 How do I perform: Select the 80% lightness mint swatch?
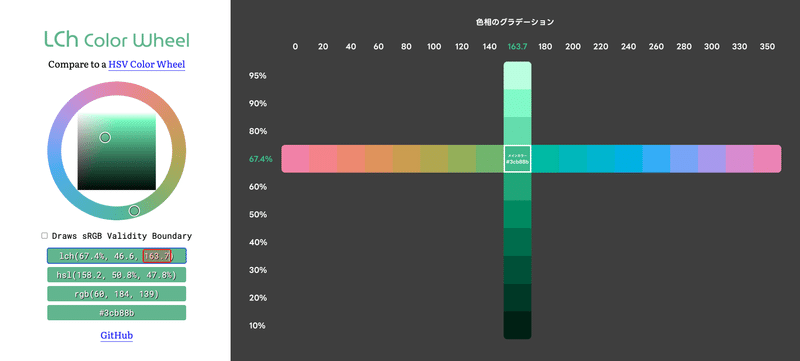pos(517,131)
